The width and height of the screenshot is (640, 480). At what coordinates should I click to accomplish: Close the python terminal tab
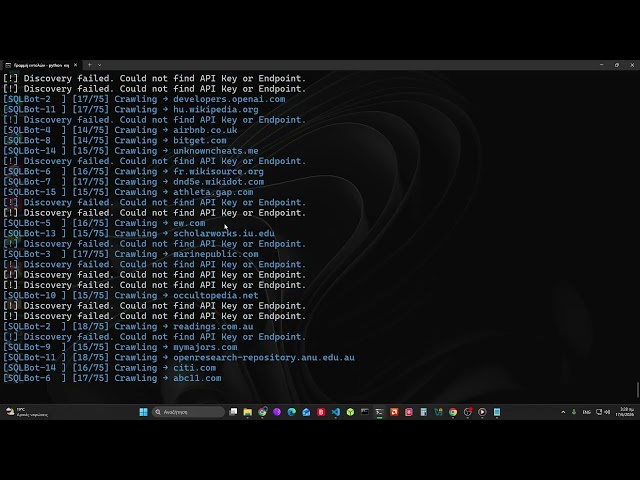click(x=76, y=65)
